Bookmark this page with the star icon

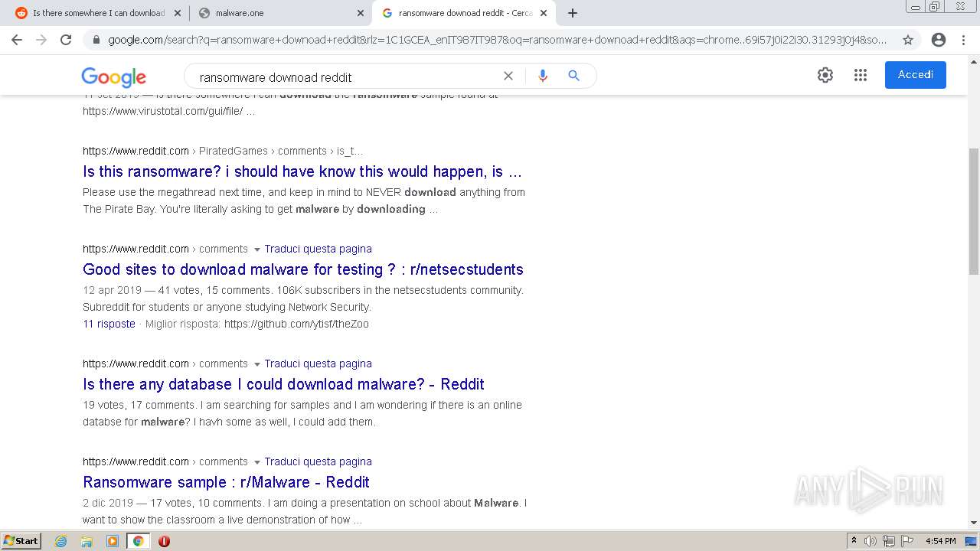tap(908, 40)
